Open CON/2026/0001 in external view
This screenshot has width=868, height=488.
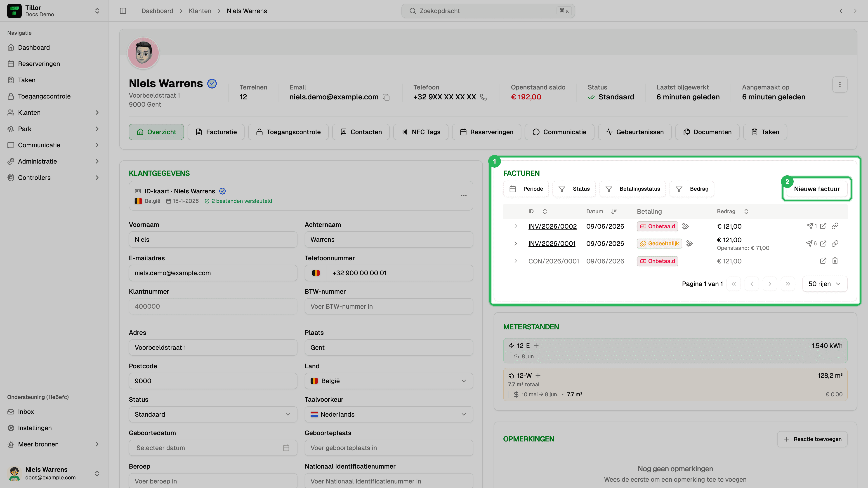(x=823, y=261)
